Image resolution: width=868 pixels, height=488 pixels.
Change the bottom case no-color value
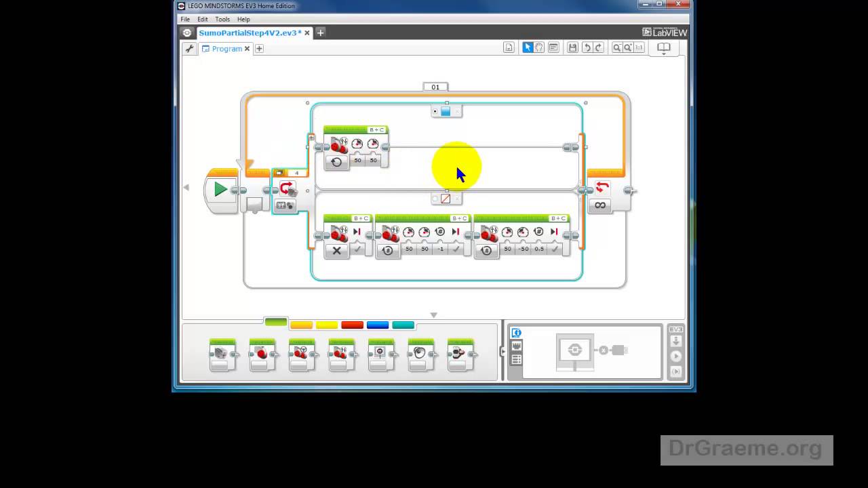tap(446, 199)
